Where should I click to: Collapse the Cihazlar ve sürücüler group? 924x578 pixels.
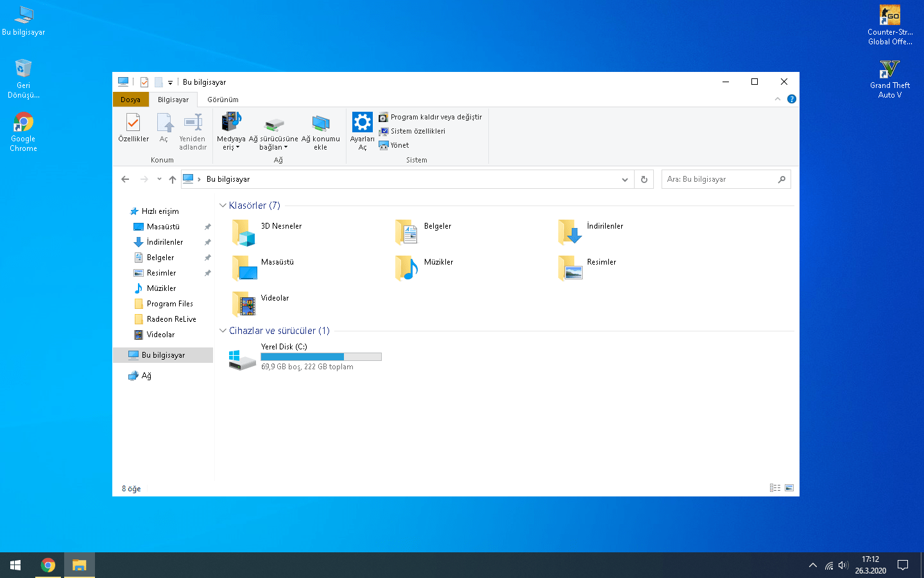pyautogui.click(x=223, y=331)
